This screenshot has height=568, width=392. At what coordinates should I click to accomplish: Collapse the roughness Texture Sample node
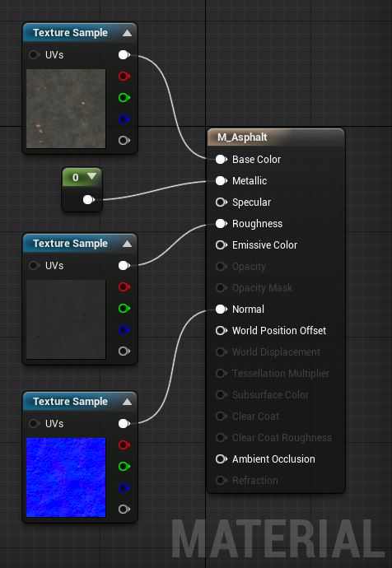127,244
